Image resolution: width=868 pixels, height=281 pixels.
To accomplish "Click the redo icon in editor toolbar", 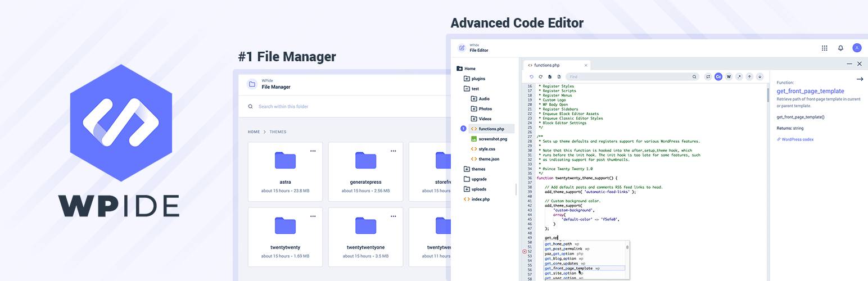I will point(541,76).
